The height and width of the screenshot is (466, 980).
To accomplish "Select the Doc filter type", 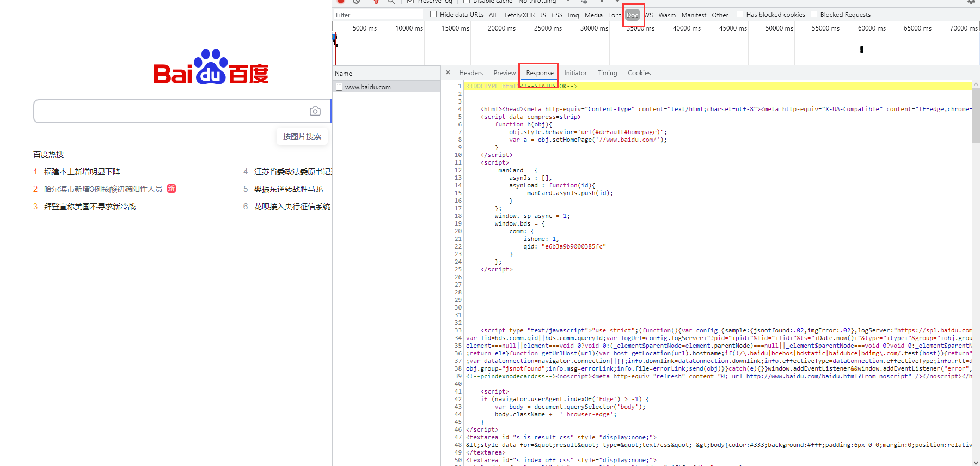I will (632, 15).
